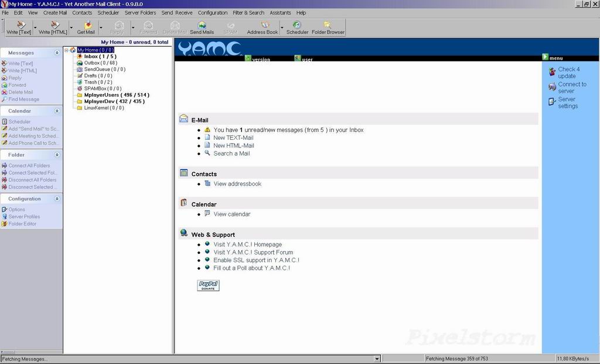Open the Configuration menu
Viewport: 600px width, 364px height.
pos(213,13)
